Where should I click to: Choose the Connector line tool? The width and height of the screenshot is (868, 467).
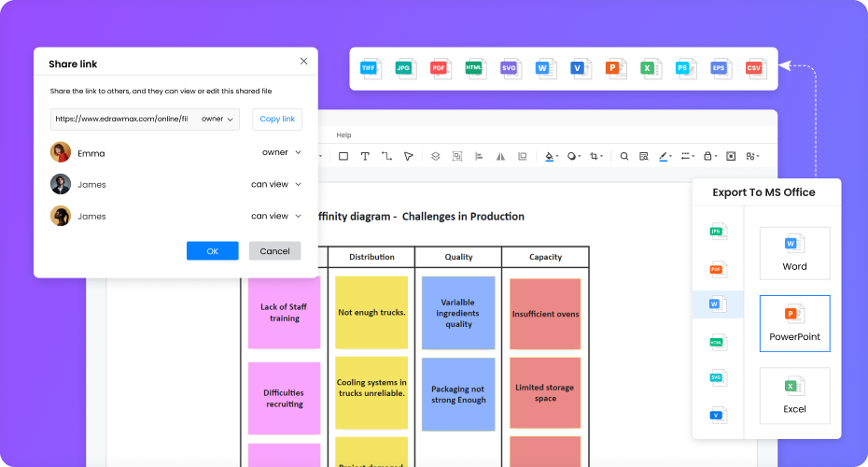386,156
